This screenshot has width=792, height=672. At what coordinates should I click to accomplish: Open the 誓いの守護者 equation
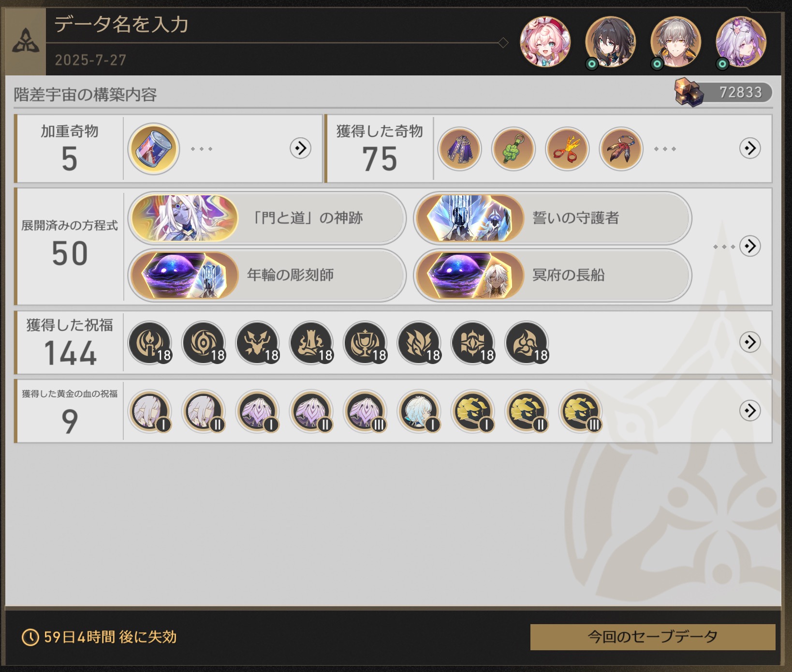coord(553,218)
